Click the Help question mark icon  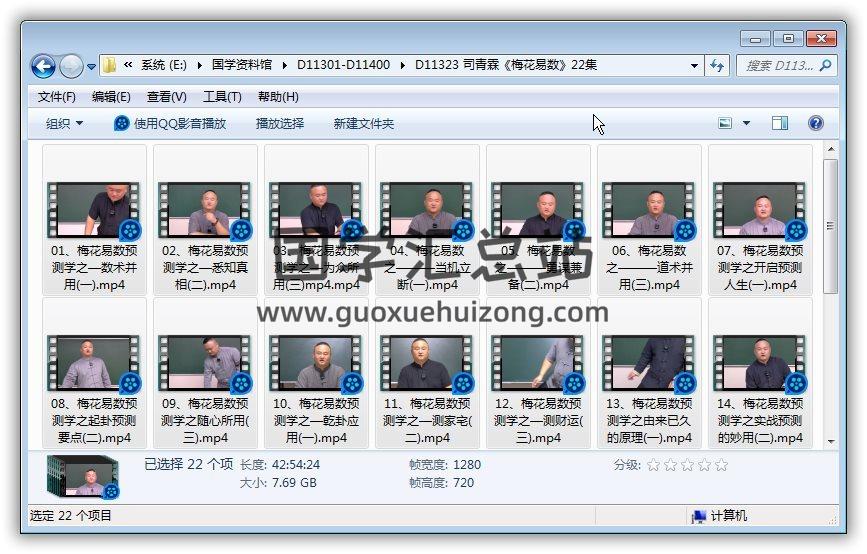815,123
